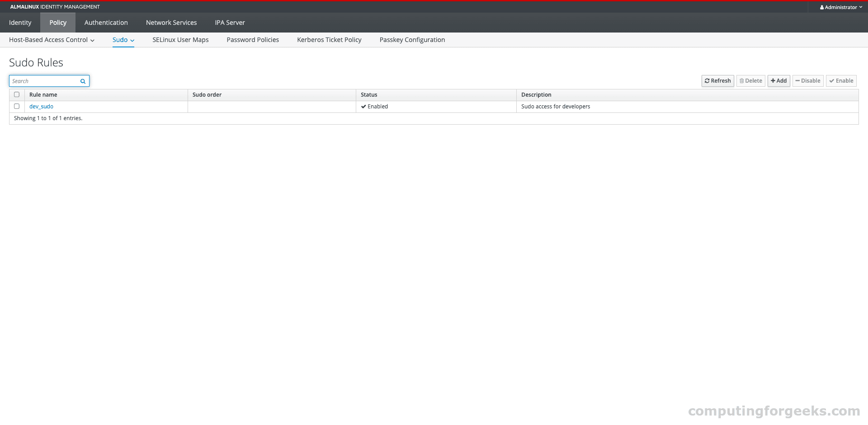The image size is (868, 425).
Task: Open Kerberos Ticket Policy page
Action: pyautogui.click(x=329, y=40)
